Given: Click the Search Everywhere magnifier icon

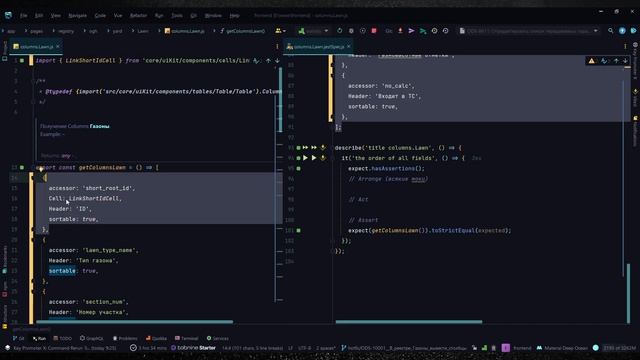Looking at the screenshot, I should (611, 31).
